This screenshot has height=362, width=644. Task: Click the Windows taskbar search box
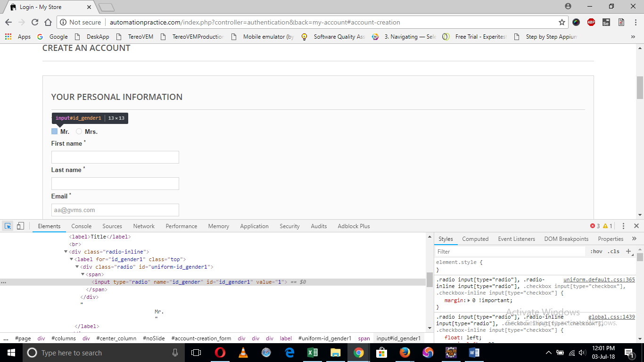tap(104, 353)
